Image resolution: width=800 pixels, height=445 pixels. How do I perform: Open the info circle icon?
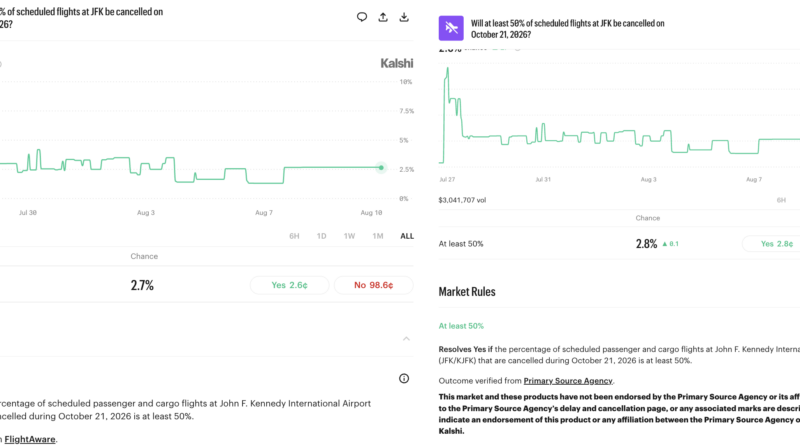tap(404, 378)
